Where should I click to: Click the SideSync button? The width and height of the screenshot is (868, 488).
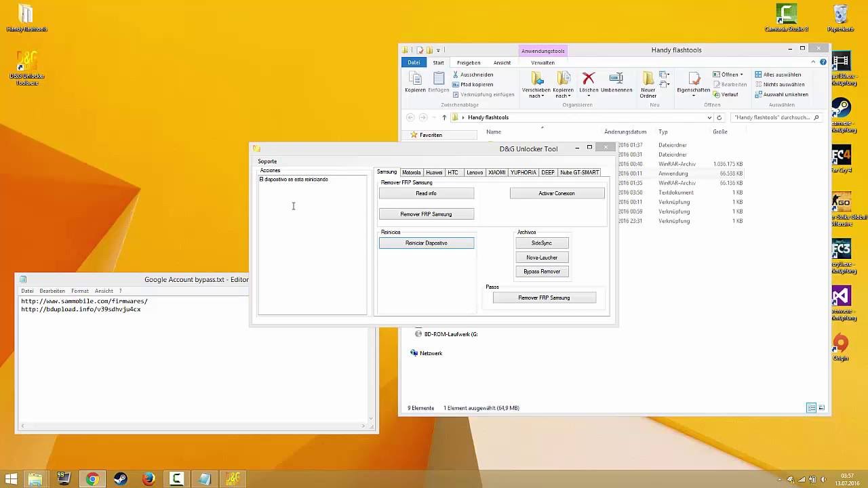542,243
